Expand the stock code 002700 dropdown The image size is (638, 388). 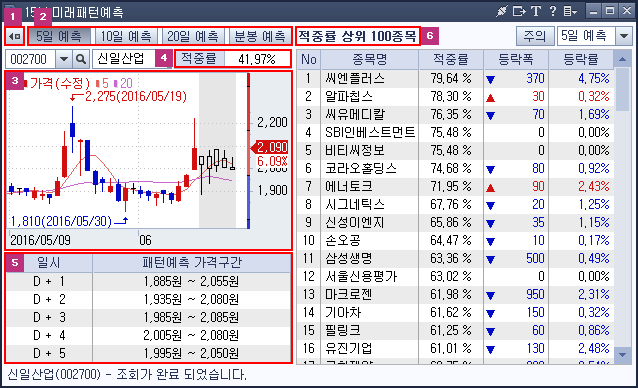63,59
